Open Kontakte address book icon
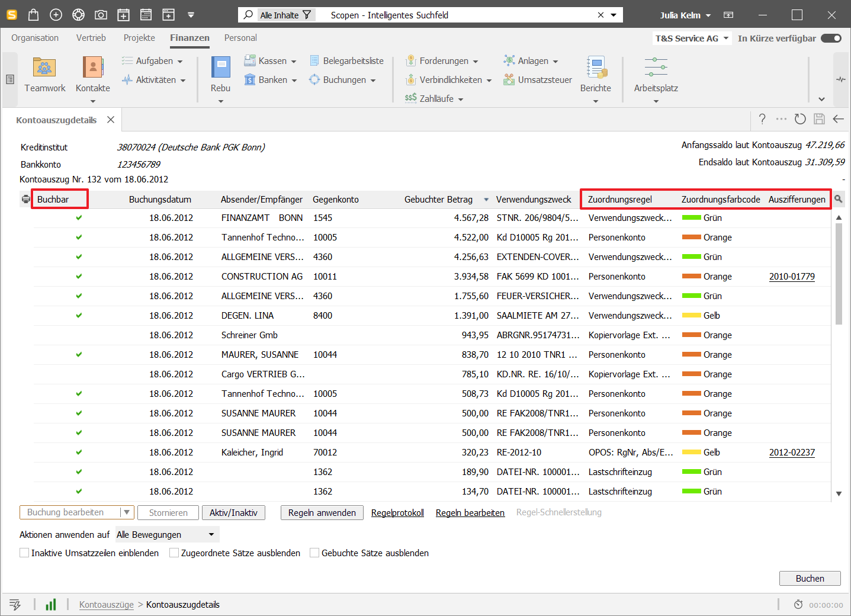Screen dimensions: 851x616 tap(93, 68)
